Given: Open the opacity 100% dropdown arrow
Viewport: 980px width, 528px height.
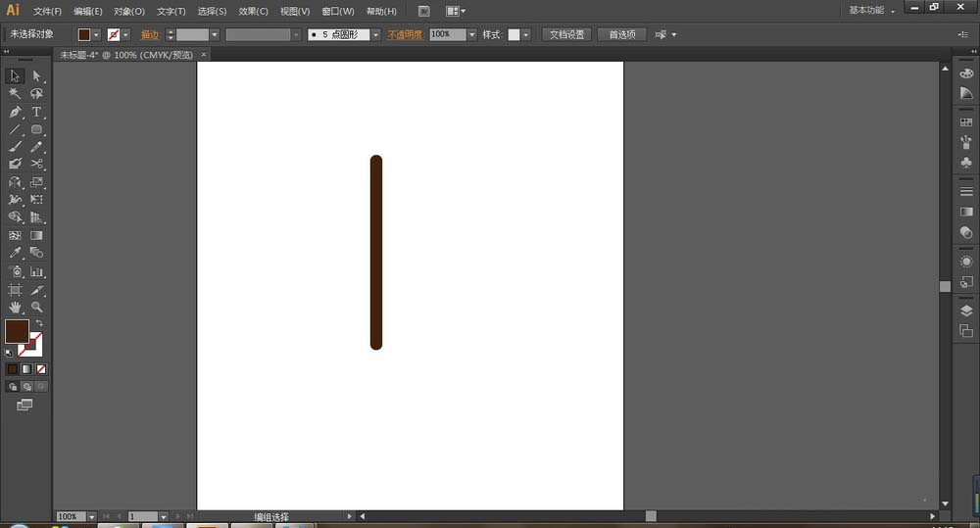Looking at the screenshot, I should [471, 34].
